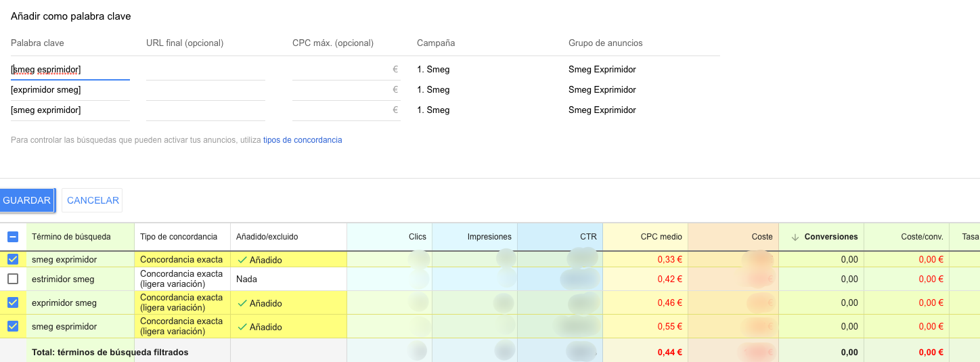The width and height of the screenshot is (980, 362).
Task: Uncheck the 'exprimidor smeg' row checkbox
Action: click(x=13, y=302)
